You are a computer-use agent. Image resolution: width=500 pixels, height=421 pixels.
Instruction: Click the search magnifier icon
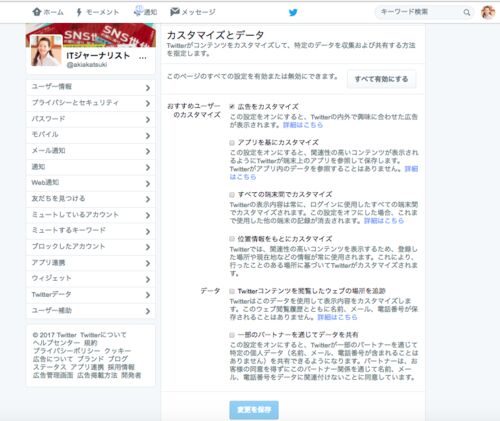(x=467, y=12)
